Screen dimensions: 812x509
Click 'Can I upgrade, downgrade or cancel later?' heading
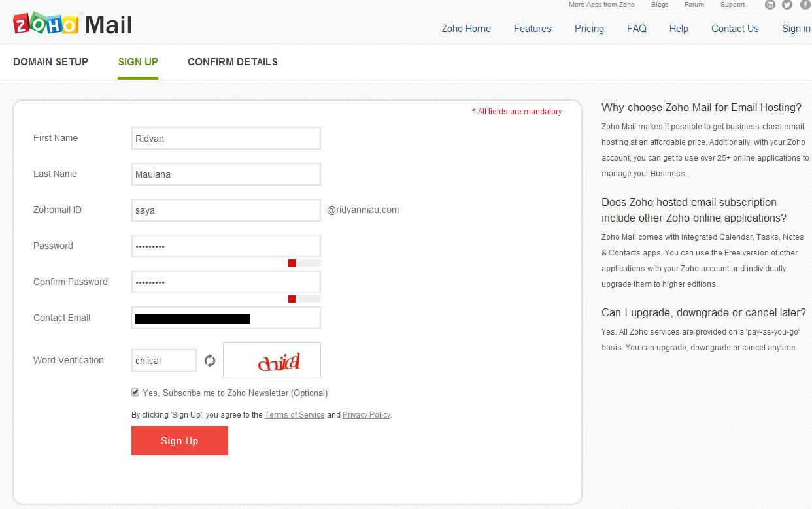click(x=705, y=313)
